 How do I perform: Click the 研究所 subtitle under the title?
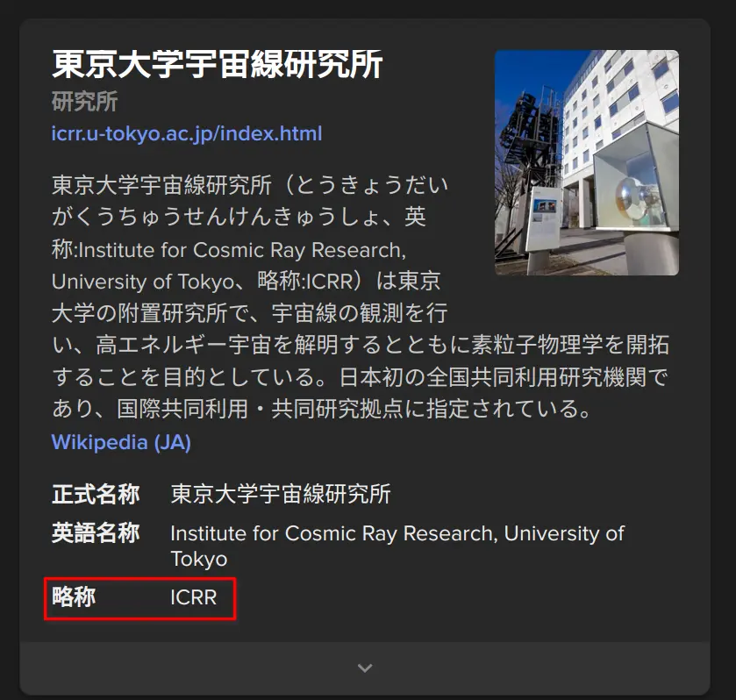coord(85,101)
